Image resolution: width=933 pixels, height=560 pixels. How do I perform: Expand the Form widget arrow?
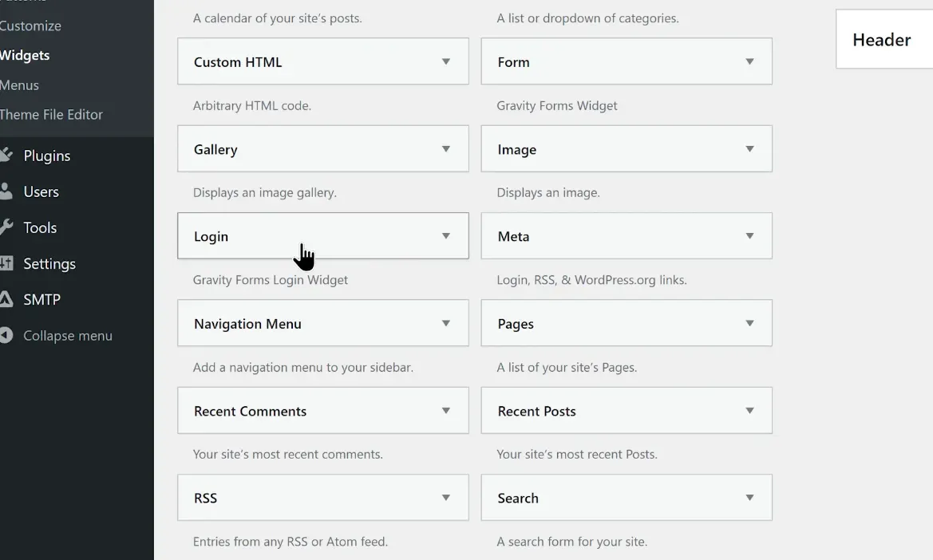point(749,61)
